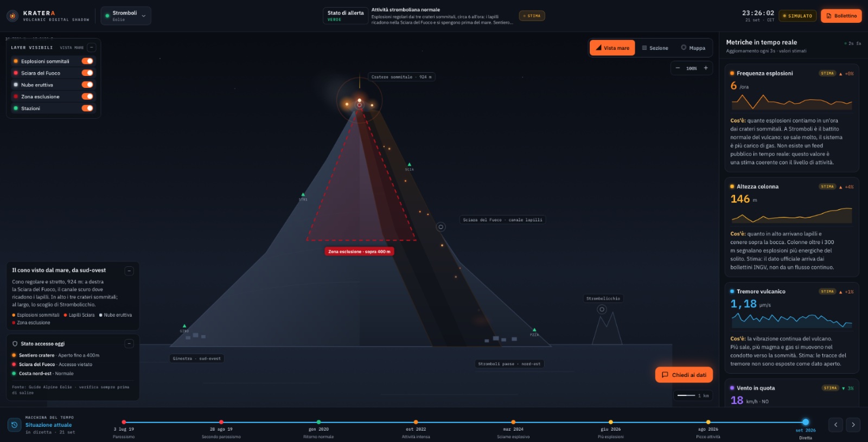Toggle the Stazioni layer
Viewport: 868px width, 442px height.
[87, 108]
